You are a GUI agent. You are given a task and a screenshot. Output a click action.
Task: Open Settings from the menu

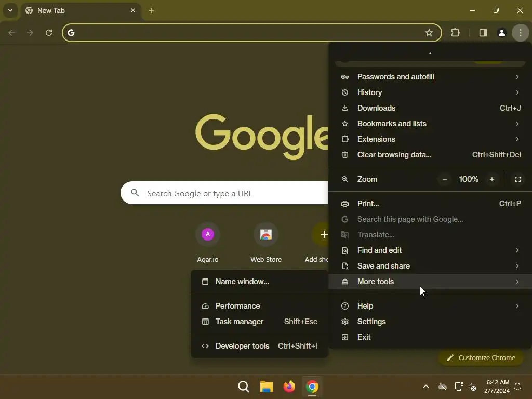point(430,322)
